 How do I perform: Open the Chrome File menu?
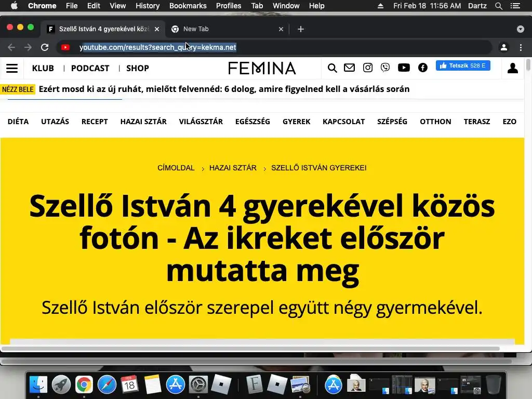pyautogui.click(x=72, y=6)
